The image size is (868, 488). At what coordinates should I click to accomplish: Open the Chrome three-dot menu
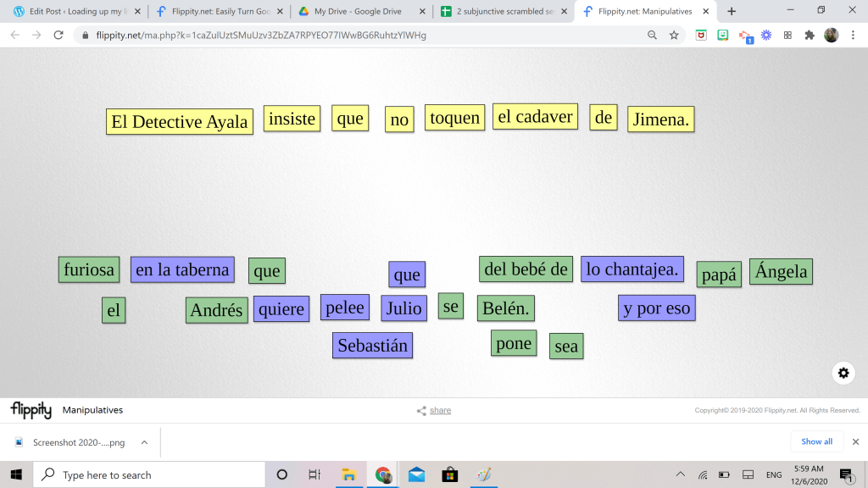point(854,36)
